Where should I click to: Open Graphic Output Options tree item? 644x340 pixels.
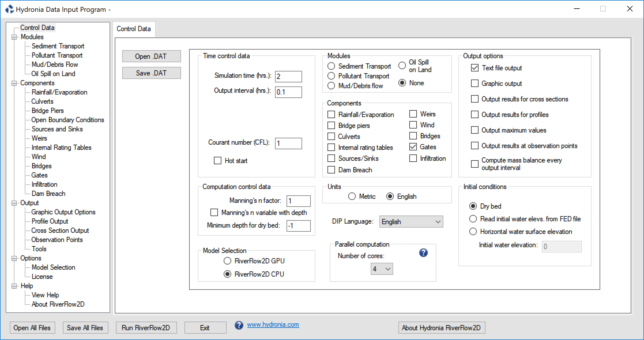63,212
